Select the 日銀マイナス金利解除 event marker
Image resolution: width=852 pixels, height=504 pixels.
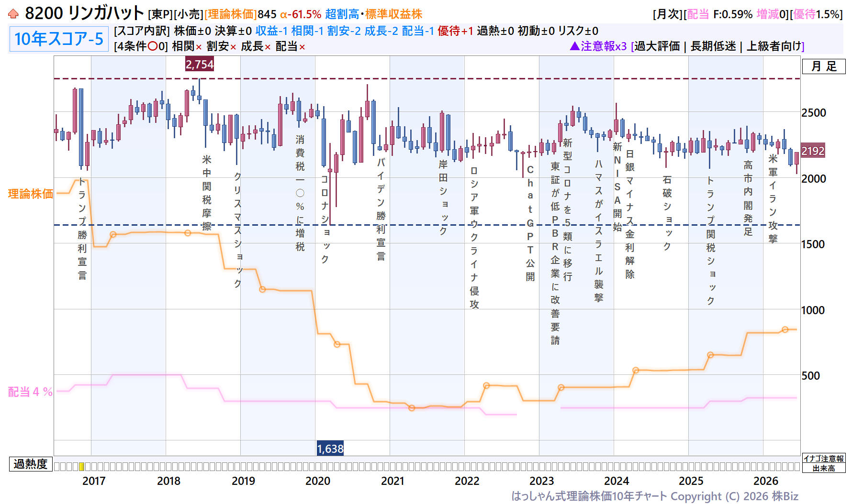pyautogui.click(x=630, y=214)
